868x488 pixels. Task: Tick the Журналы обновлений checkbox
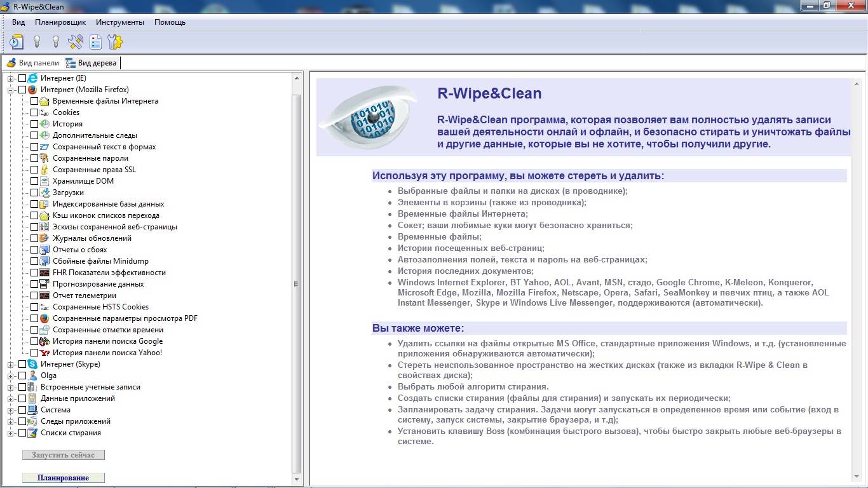pyautogui.click(x=34, y=238)
